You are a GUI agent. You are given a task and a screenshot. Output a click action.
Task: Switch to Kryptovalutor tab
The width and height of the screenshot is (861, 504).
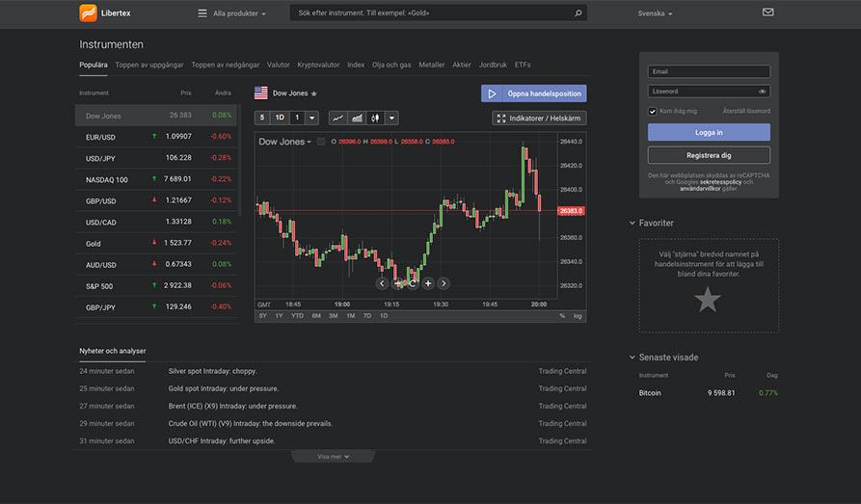(318, 65)
